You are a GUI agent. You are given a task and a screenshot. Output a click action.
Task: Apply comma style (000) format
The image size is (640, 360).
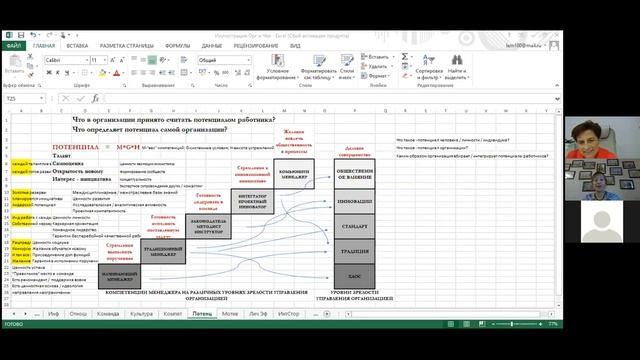pyautogui.click(x=225, y=73)
